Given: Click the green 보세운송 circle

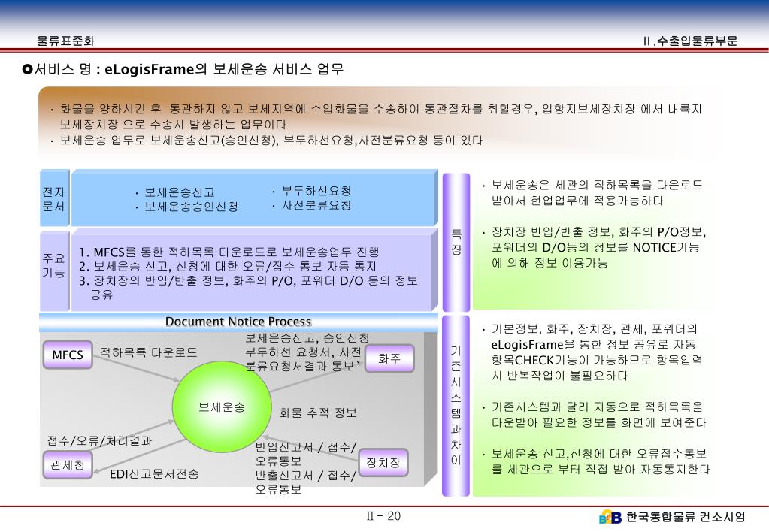Looking at the screenshot, I should point(222,407).
